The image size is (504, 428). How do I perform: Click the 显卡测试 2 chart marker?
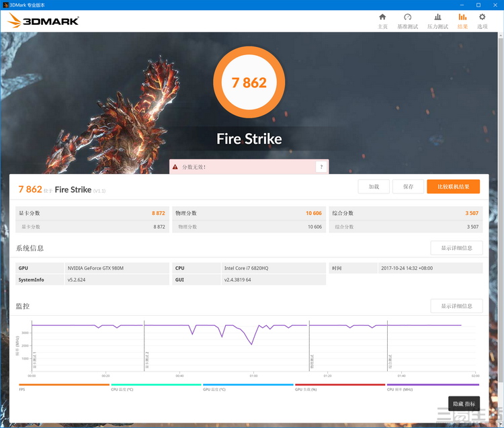(147, 360)
